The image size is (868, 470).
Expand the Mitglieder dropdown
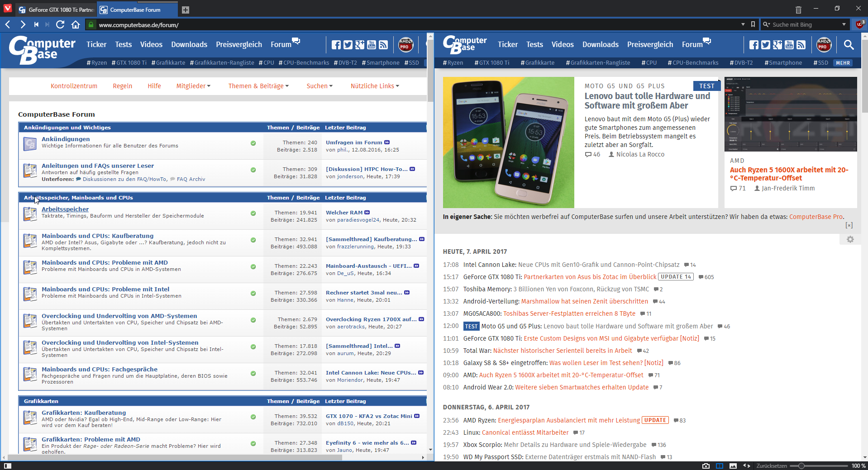tap(193, 86)
